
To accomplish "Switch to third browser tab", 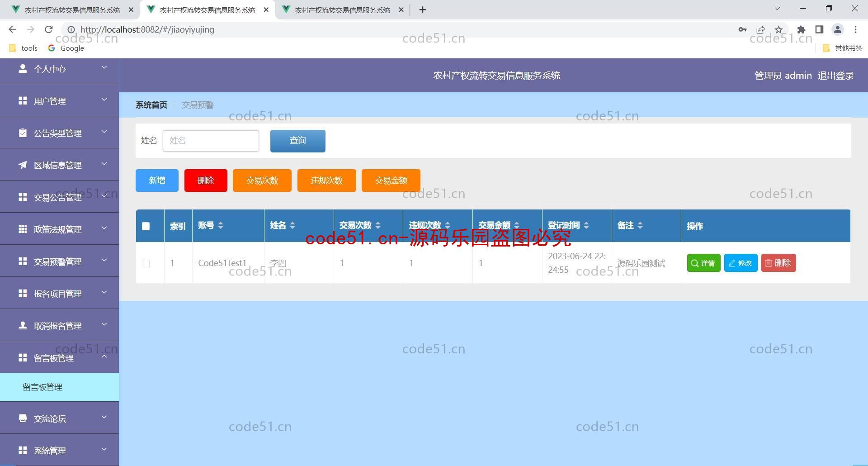I will tap(342, 10).
